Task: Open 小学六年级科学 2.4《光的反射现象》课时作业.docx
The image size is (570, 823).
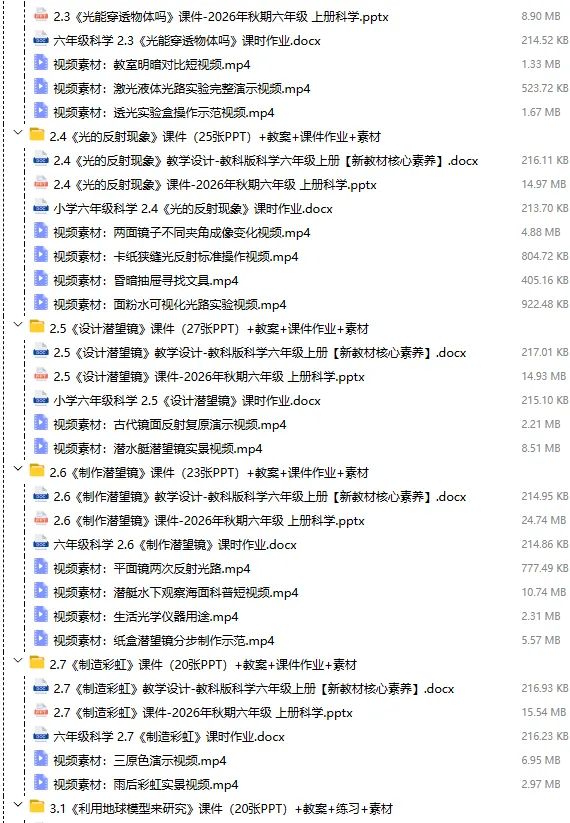Action: pos(193,208)
